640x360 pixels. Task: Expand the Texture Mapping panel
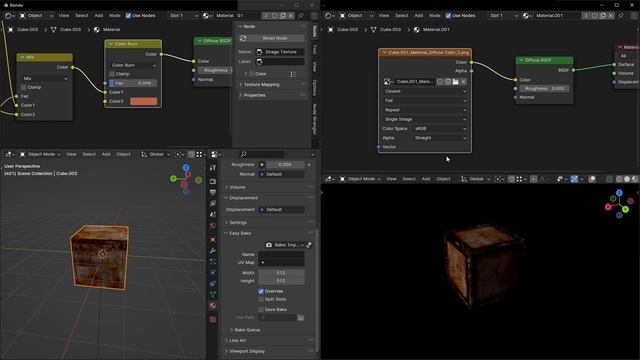[x=261, y=84]
